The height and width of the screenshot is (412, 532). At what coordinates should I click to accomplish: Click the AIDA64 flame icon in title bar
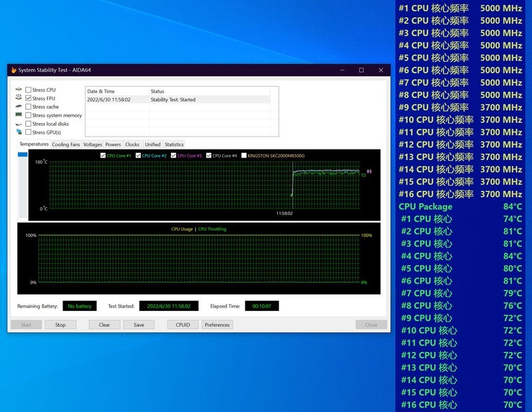[x=15, y=69]
